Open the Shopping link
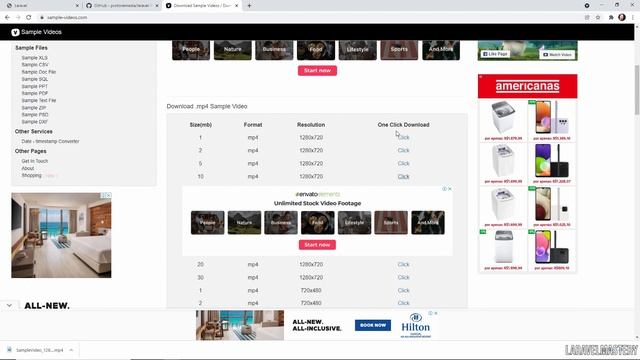 point(31,175)
